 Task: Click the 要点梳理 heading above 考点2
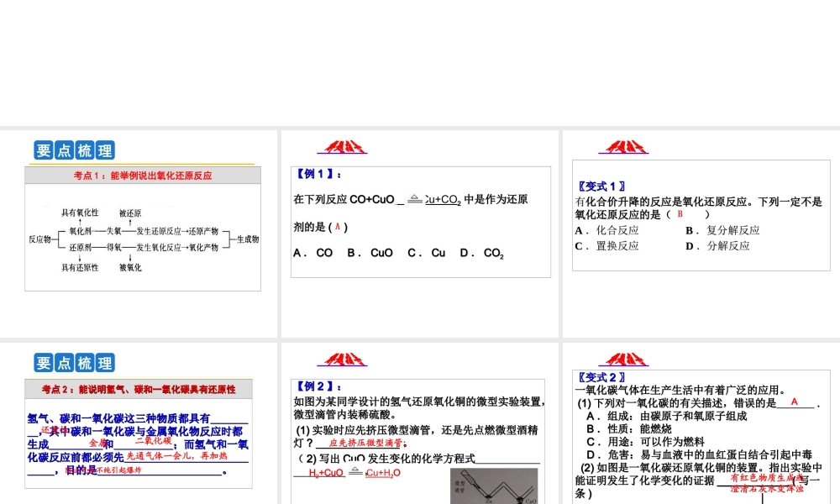coord(75,363)
